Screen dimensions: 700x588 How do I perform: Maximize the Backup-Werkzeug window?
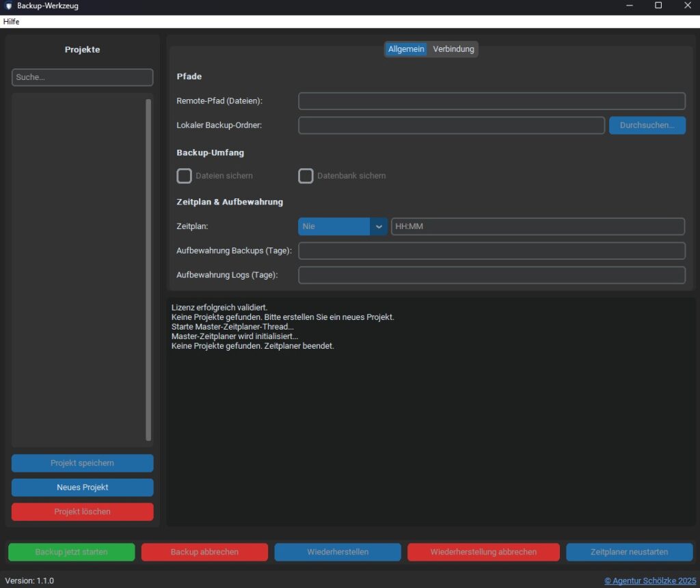pos(658,5)
